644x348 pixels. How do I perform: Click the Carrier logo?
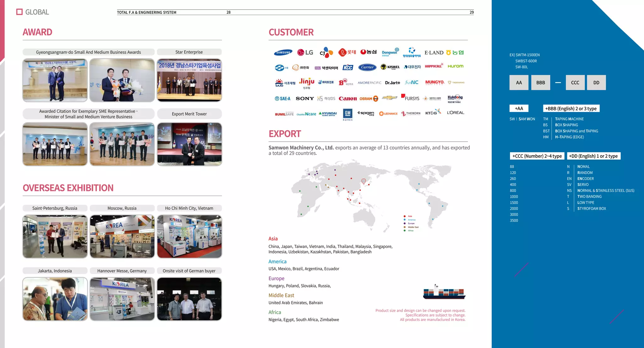367,67
